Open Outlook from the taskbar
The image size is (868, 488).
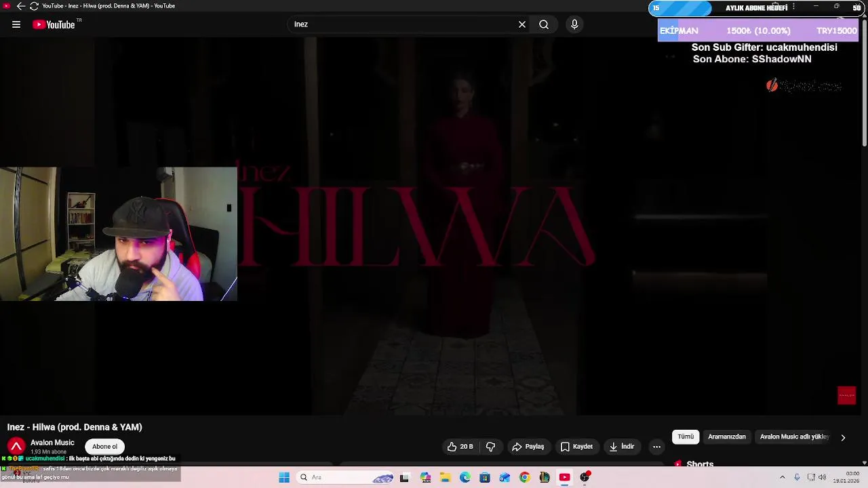(505, 478)
